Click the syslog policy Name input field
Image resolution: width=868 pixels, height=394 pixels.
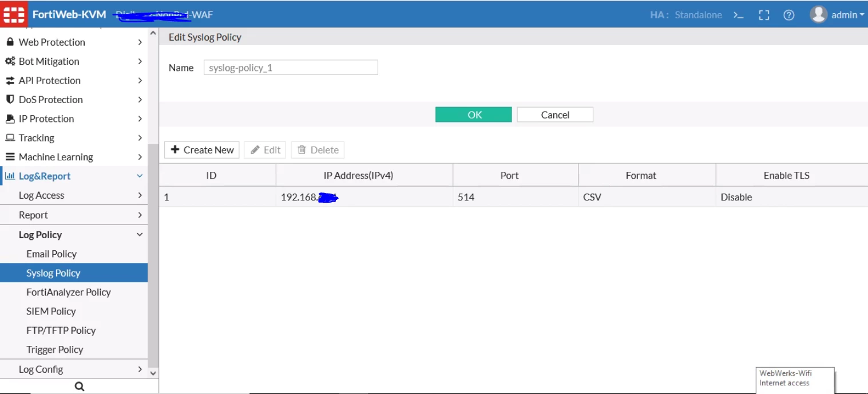tap(290, 67)
